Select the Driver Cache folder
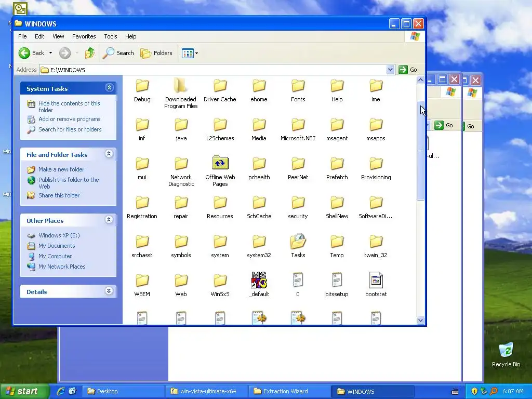The height and width of the screenshot is (399, 532). point(220,90)
